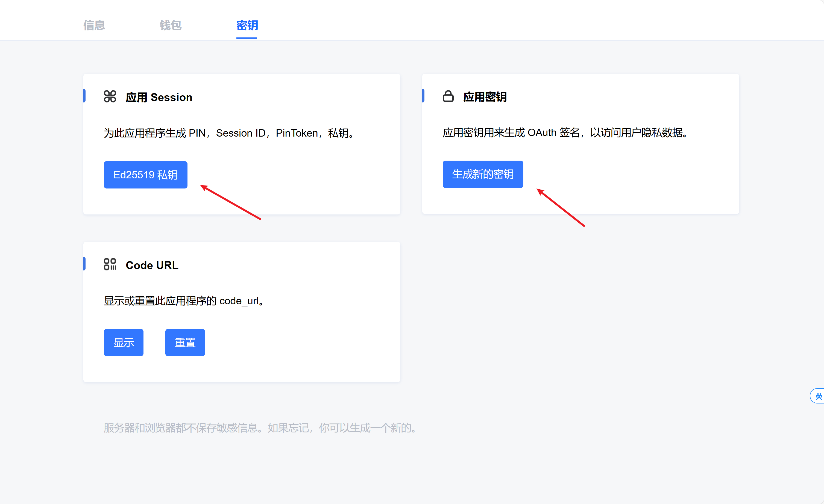Image resolution: width=824 pixels, height=504 pixels.
Task: Generate a new key with 生成新的密钥
Action: (x=483, y=174)
